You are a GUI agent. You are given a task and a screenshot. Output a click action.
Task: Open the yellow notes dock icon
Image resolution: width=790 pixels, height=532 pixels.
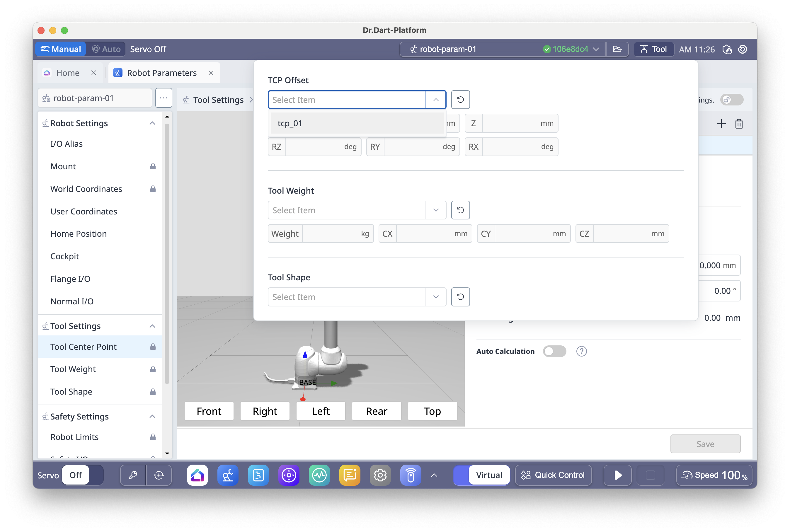pos(350,475)
